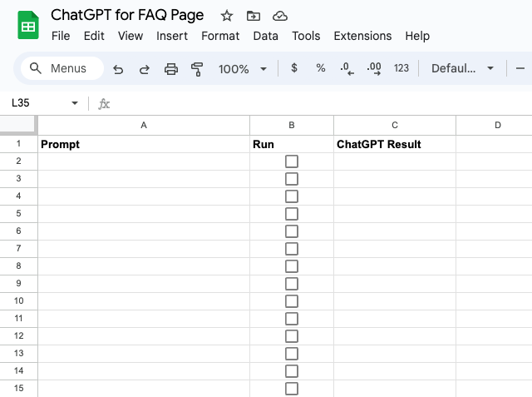Open the Format menu
Screen dimensions: 532x397
pos(220,36)
